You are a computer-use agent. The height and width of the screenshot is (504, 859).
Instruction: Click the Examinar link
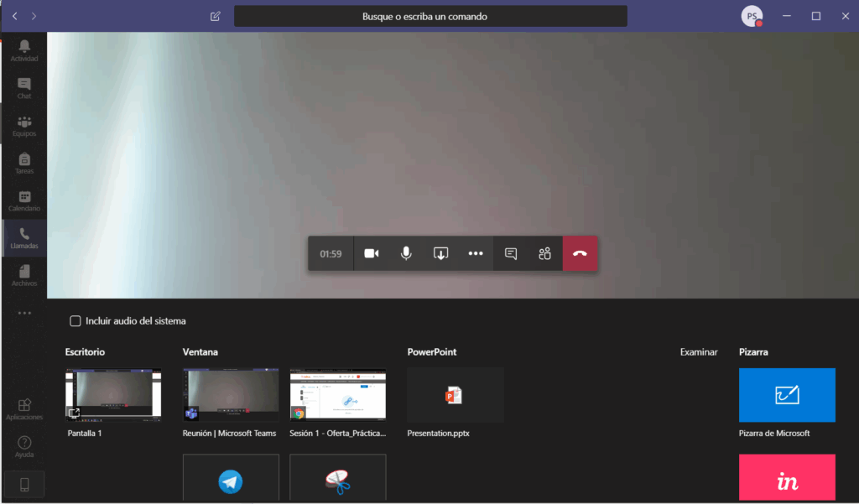pos(699,352)
